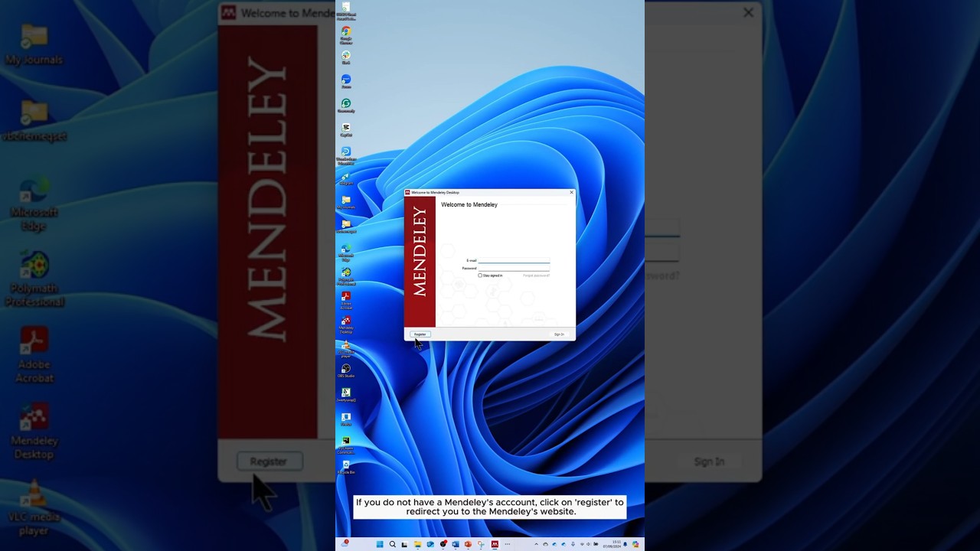The image size is (980, 551).
Task: Open Outlook from the taskbar
Action: 430,544
